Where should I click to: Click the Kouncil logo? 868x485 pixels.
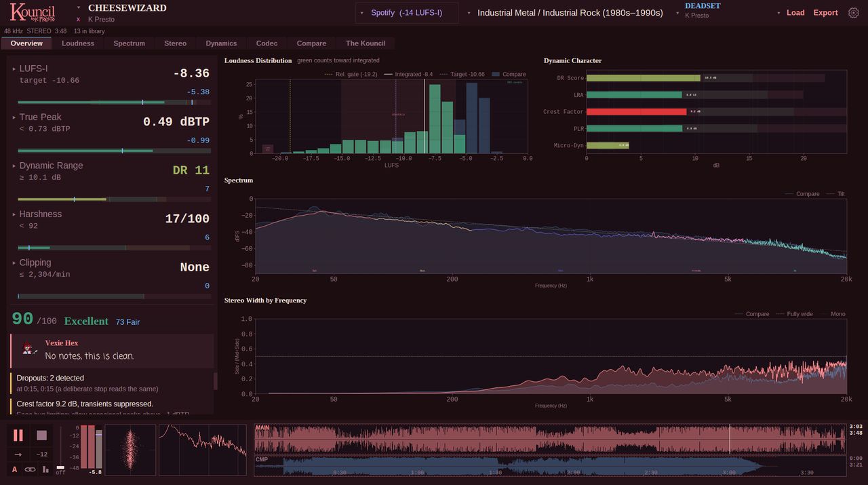(33, 12)
